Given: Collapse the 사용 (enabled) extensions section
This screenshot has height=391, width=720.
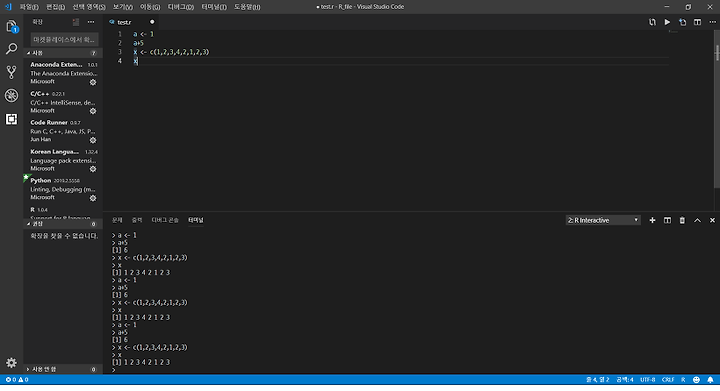Looking at the screenshot, I should pos(63,53).
